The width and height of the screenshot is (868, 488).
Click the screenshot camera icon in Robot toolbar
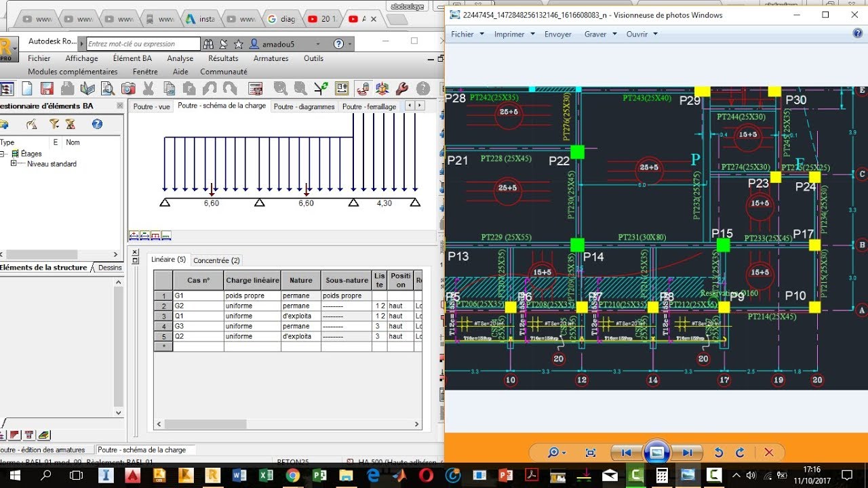pyautogui.click(x=128, y=89)
